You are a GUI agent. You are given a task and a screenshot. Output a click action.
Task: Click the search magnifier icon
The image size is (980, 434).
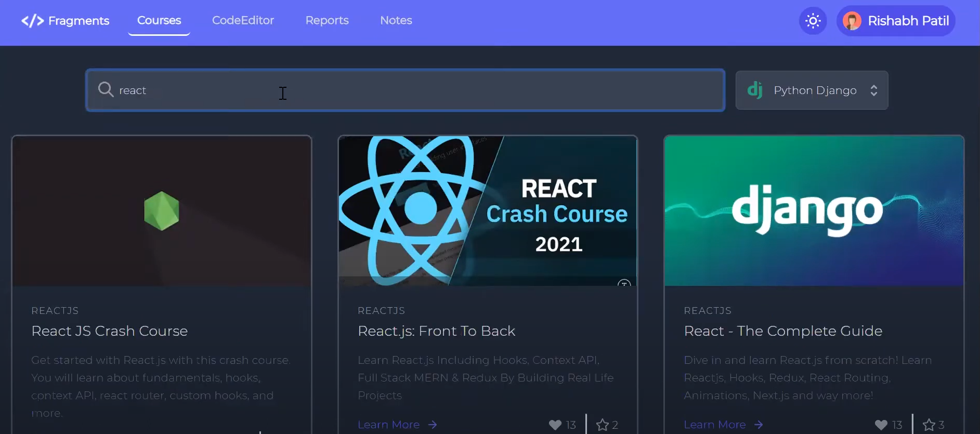pyautogui.click(x=106, y=89)
